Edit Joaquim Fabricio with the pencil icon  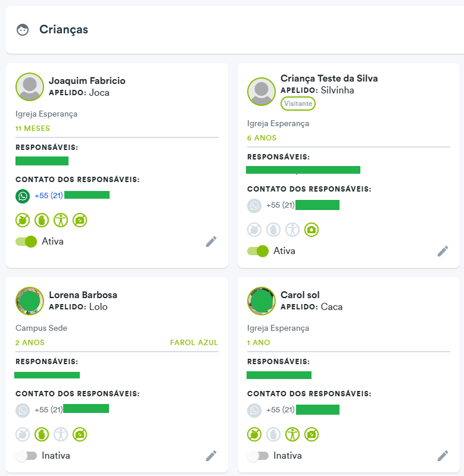(x=211, y=242)
